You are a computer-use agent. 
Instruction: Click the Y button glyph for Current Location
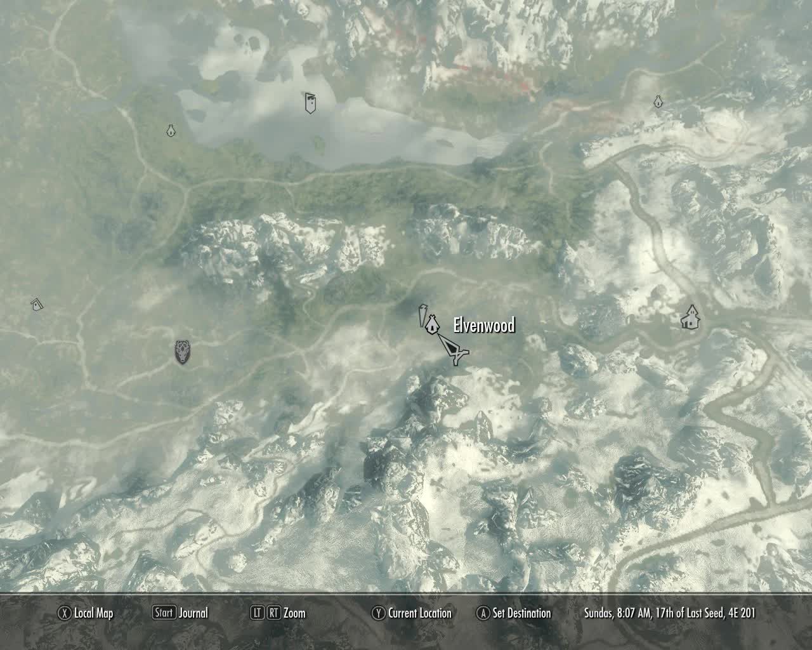click(x=379, y=613)
